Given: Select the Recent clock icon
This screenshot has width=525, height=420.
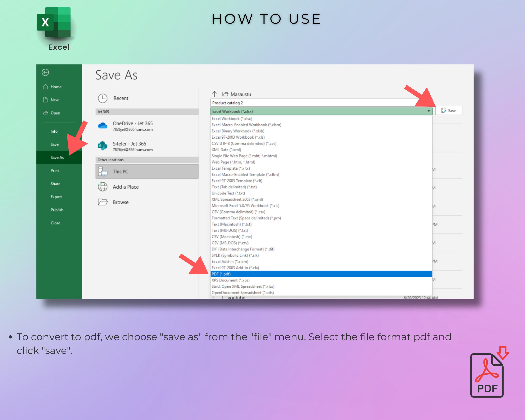Looking at the screenshot, I should 103,98.
